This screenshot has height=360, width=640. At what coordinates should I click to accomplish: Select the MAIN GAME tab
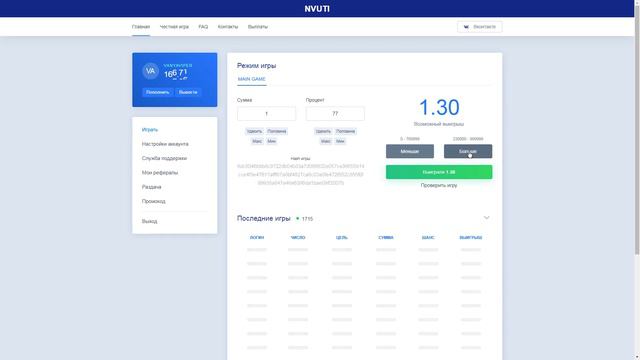tap(251, 79)
